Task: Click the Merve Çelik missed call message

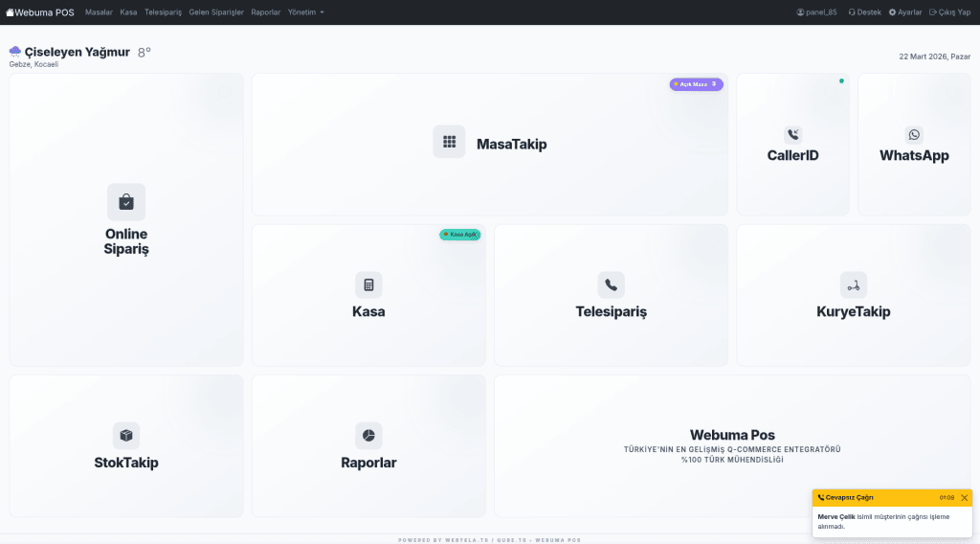Action: tap(883, 521)
